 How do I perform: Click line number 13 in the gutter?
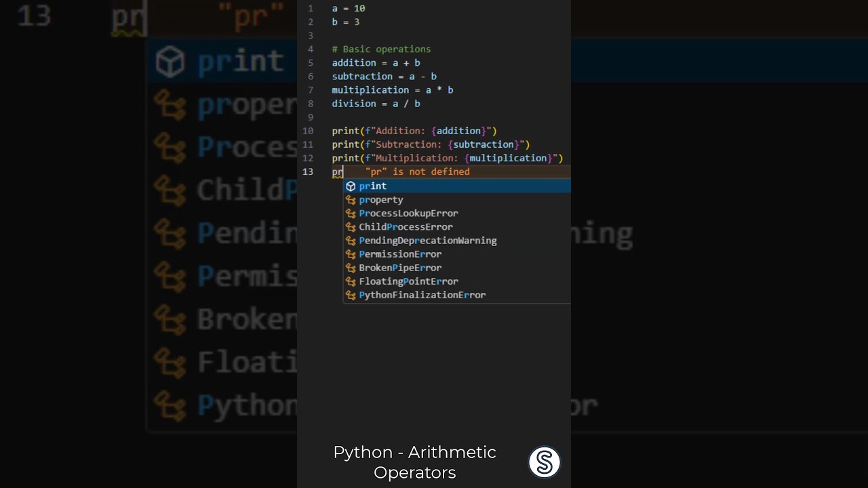click(308, 171)
